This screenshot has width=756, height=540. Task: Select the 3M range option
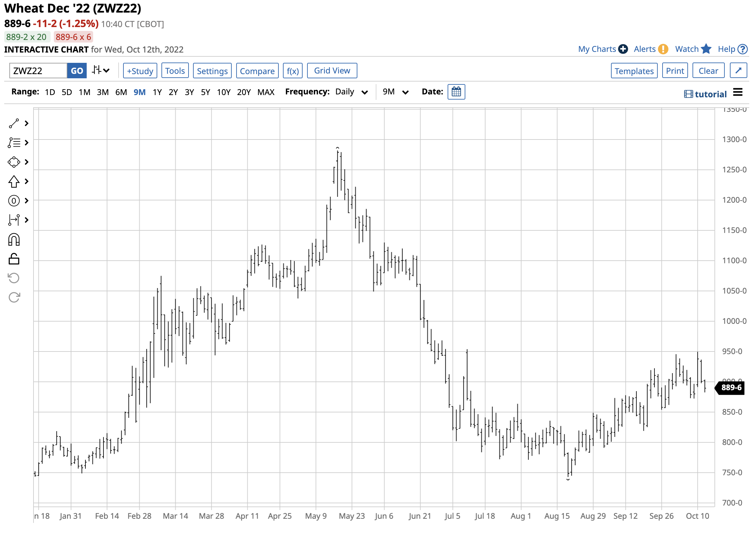[x=103, y=92]
